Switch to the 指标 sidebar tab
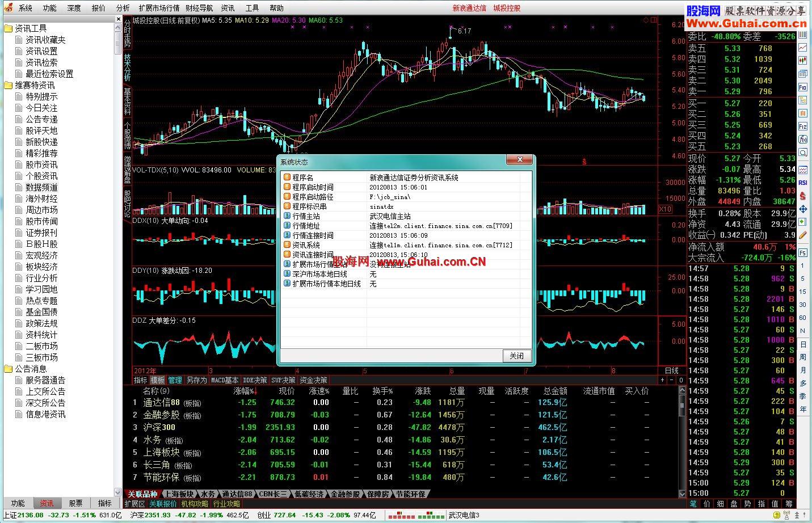Viewport: 812px width, 523px height. (x=105, y=503)
